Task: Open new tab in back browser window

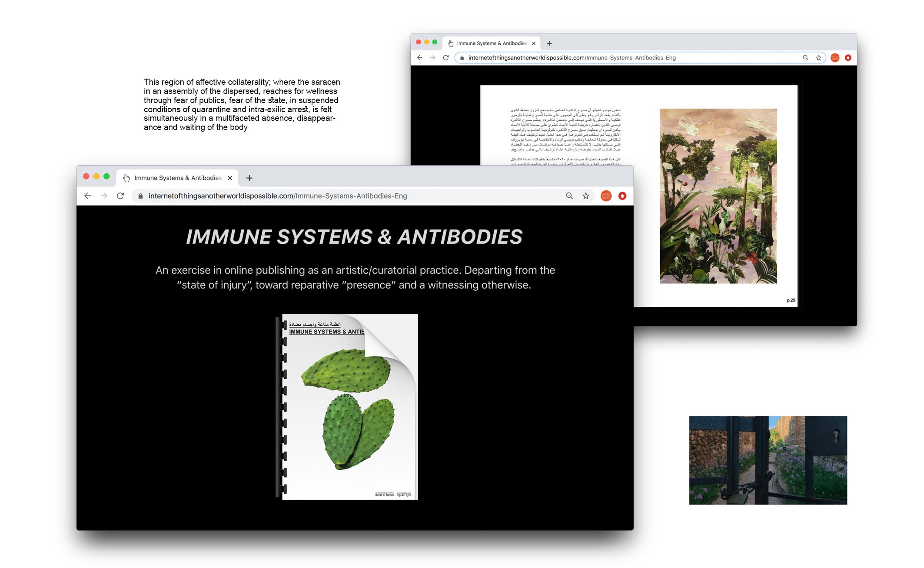Action: (x=549, y=43)
